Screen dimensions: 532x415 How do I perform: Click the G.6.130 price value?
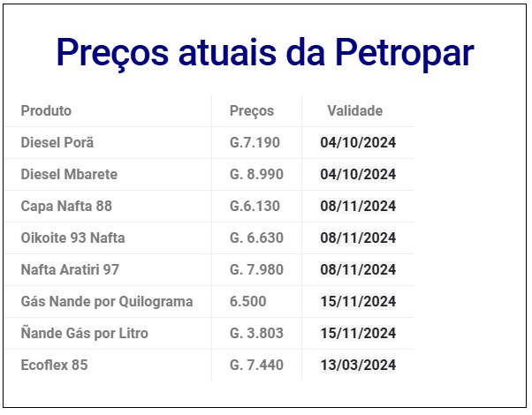coord(255,206)
